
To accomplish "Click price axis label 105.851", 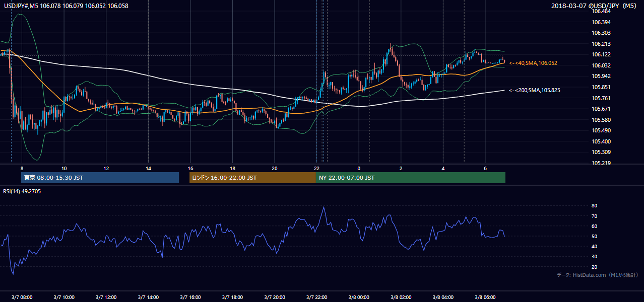I will coord(601,87).
